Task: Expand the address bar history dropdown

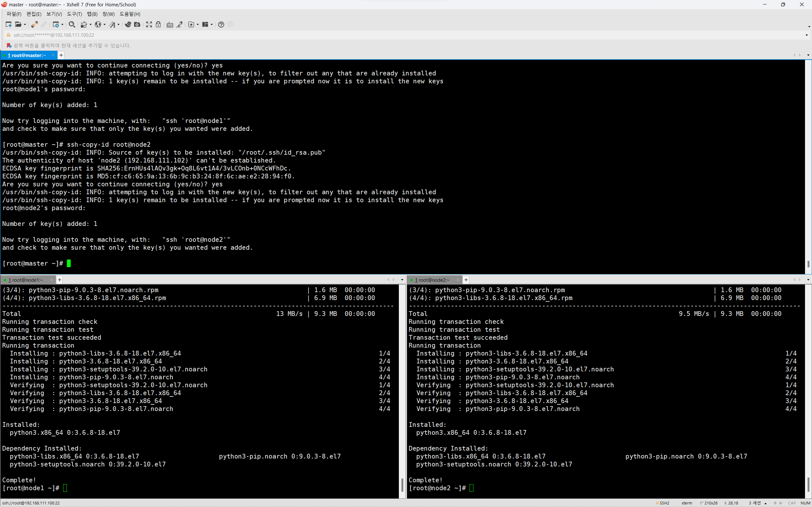Action: point(807,35)
